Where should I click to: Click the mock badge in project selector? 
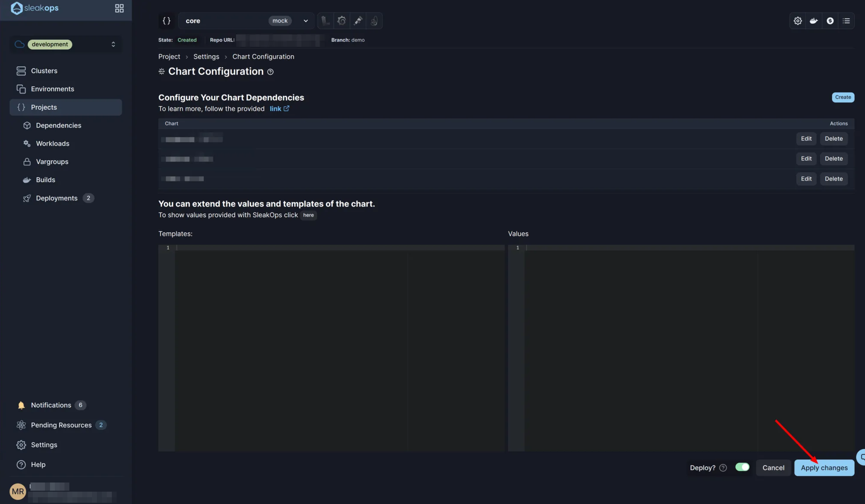(x=280, y=21)
